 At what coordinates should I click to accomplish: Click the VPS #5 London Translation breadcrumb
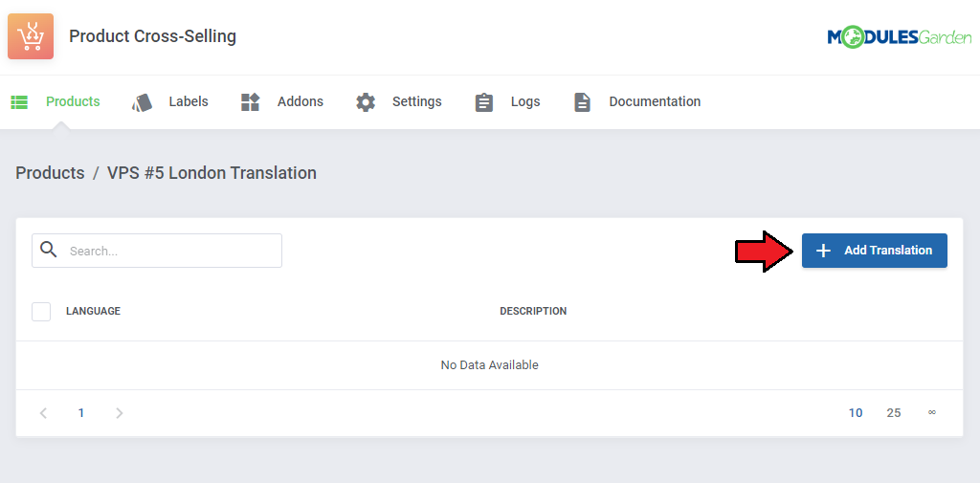(212, 172)
